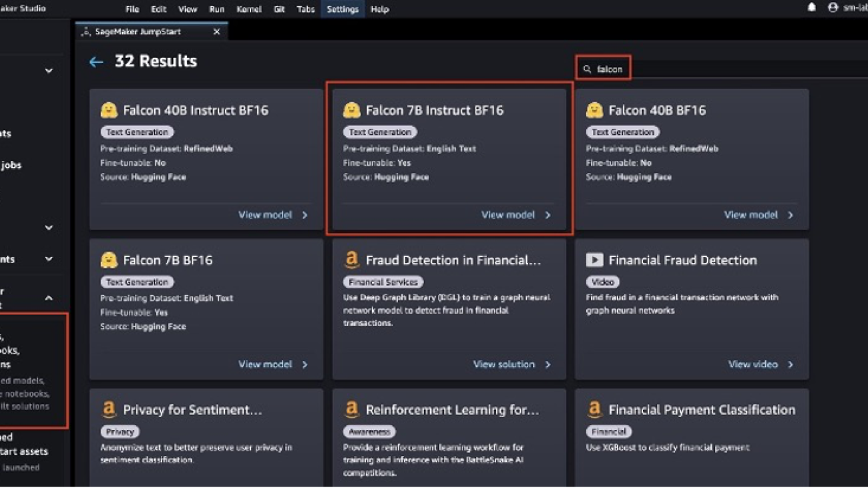868x488 pixels.
Task: Click View model on Falcon 7B Instruct BF16
Action: pyautogui.click(x=508, y=215)
